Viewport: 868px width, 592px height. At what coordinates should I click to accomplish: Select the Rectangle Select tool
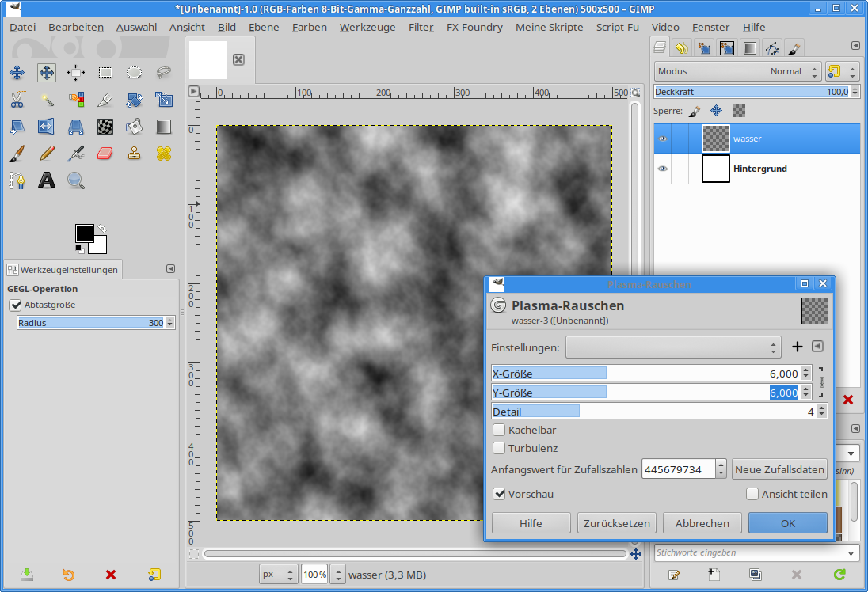[x=105, y=73]
